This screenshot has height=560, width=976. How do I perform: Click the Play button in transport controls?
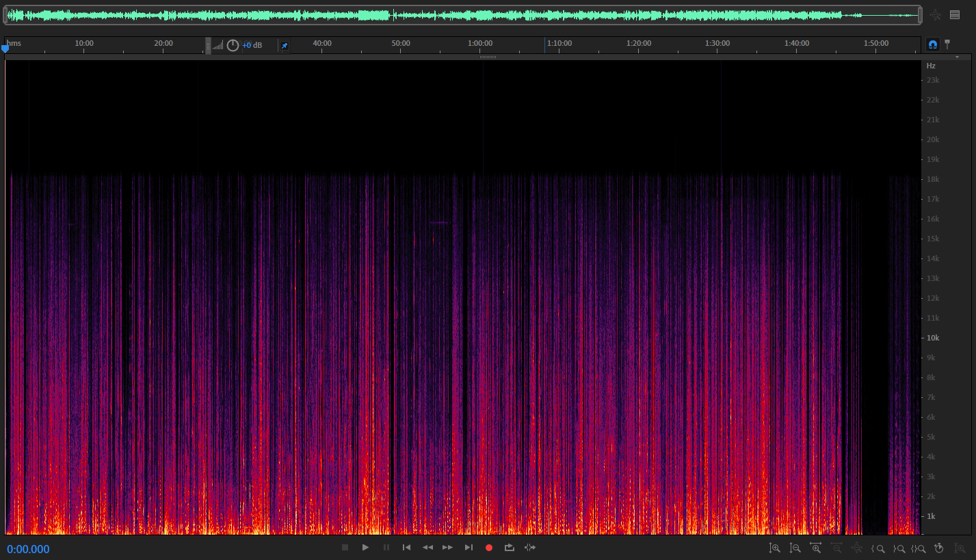click(x=365, y=548)
